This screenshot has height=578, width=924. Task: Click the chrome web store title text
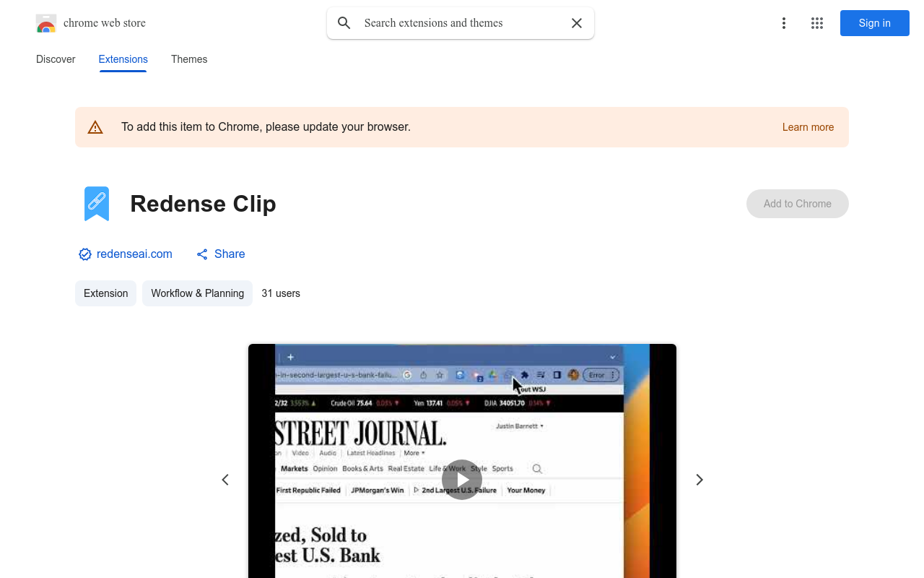pos(105,23)
